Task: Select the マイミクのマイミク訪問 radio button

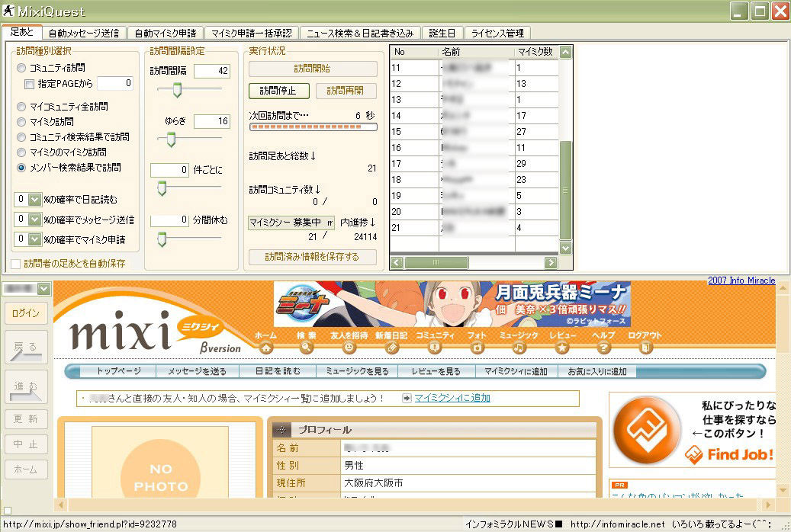Action: [21, 152]
